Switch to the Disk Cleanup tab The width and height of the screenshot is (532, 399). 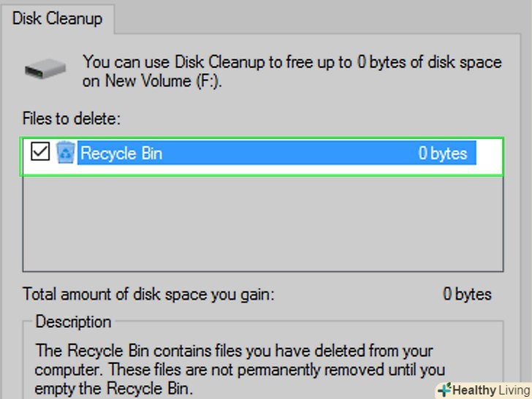(56, 18)
